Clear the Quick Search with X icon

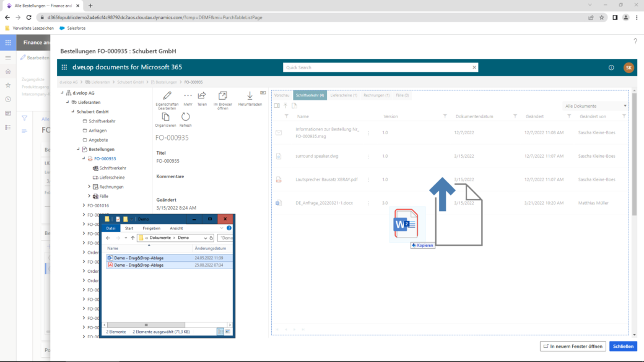pos(474,67)
